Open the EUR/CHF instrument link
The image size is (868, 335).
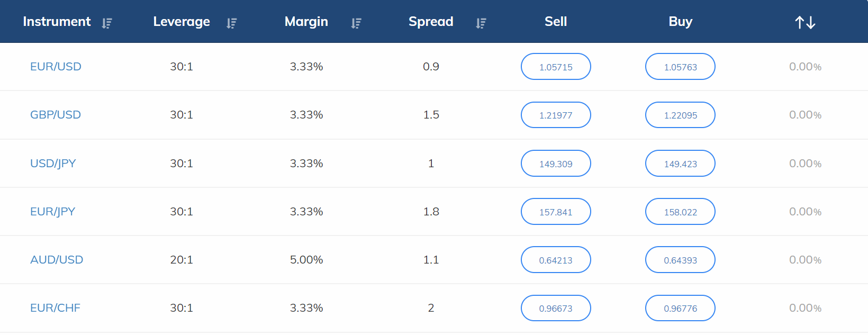point(55,308)
